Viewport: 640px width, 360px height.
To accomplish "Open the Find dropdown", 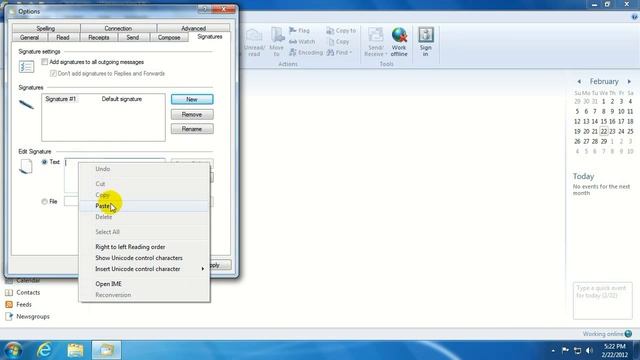I will point(339,53).
